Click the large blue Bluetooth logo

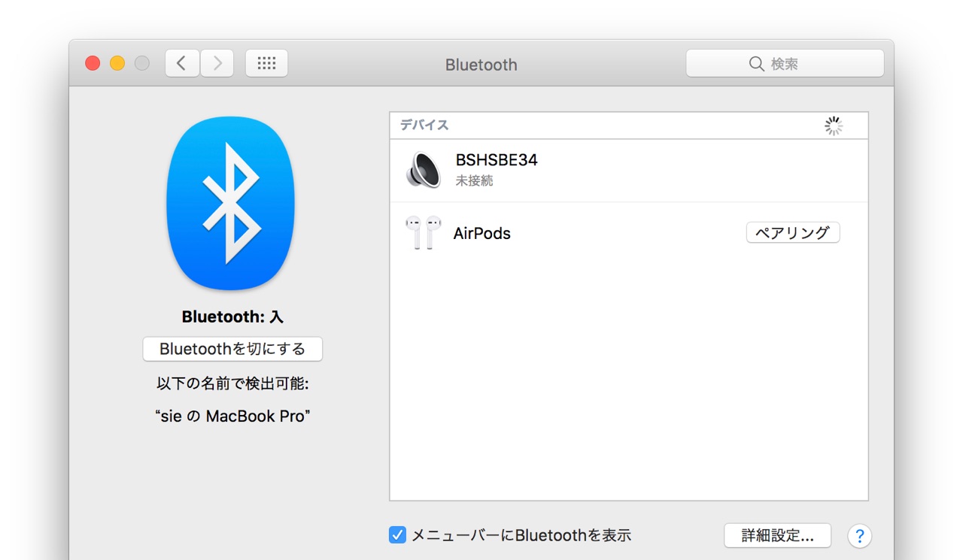click(230, 203)
